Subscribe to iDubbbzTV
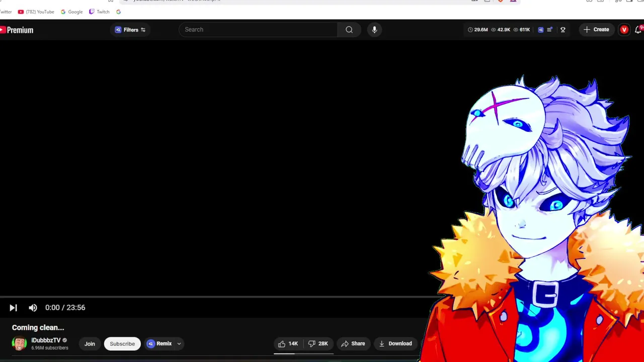Image resolution: width=644 pixels, height=362 pixels. [x=122, y=344]
